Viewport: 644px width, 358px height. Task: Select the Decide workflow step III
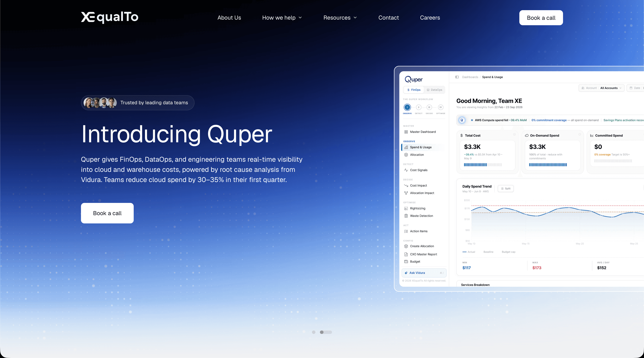[x=429, y=107]
